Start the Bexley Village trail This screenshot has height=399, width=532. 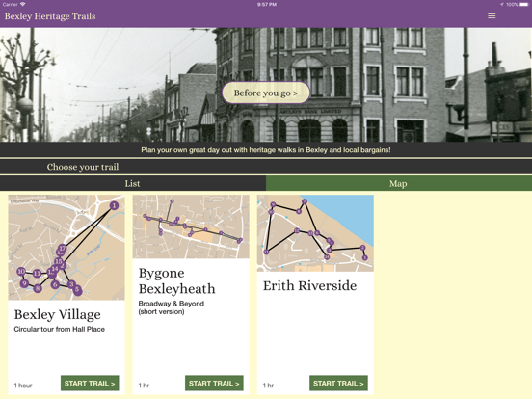tap(90, 383)
